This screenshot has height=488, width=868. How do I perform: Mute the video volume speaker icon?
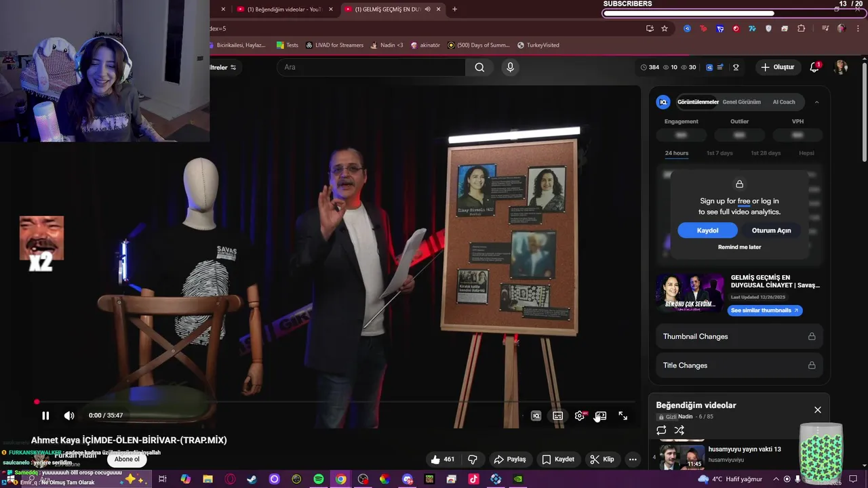point(69,415)
